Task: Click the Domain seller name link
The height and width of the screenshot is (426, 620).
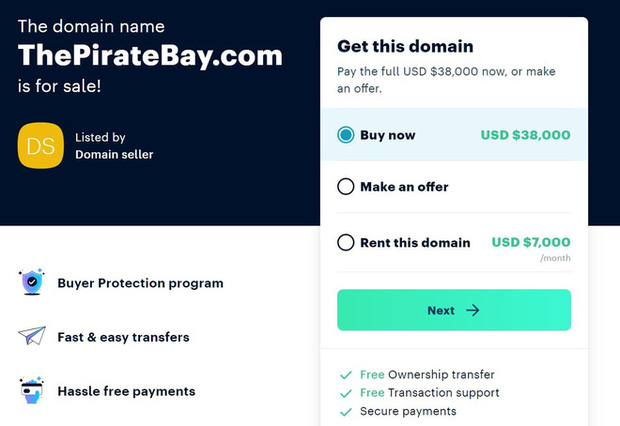Action: 114,154
